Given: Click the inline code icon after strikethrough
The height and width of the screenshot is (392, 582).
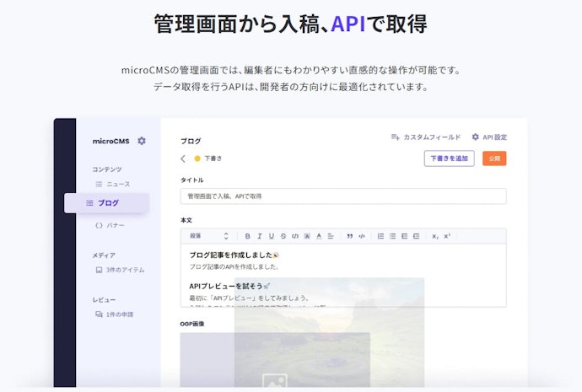Looking at the screenshot, I should click(x=295, y=236).
